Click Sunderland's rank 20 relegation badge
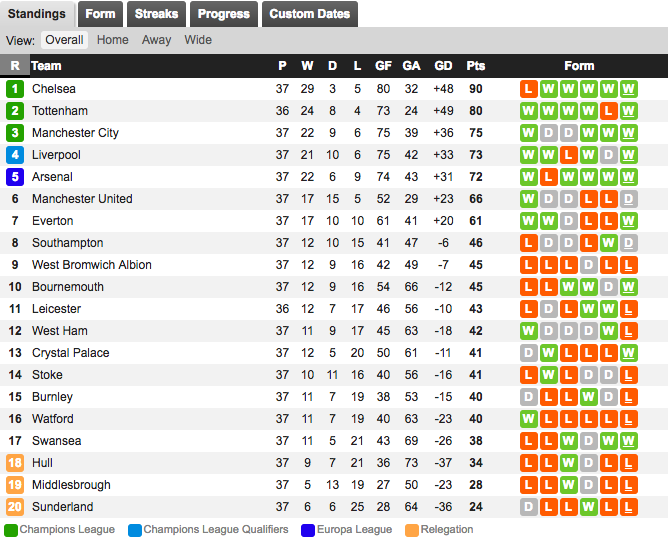This screenshot has height=550, width=670. pyautogui.click(x=15, y=507)
